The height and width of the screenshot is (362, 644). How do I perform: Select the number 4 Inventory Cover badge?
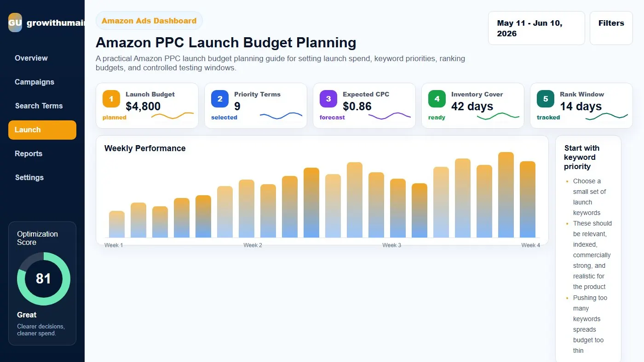point(437,99)
